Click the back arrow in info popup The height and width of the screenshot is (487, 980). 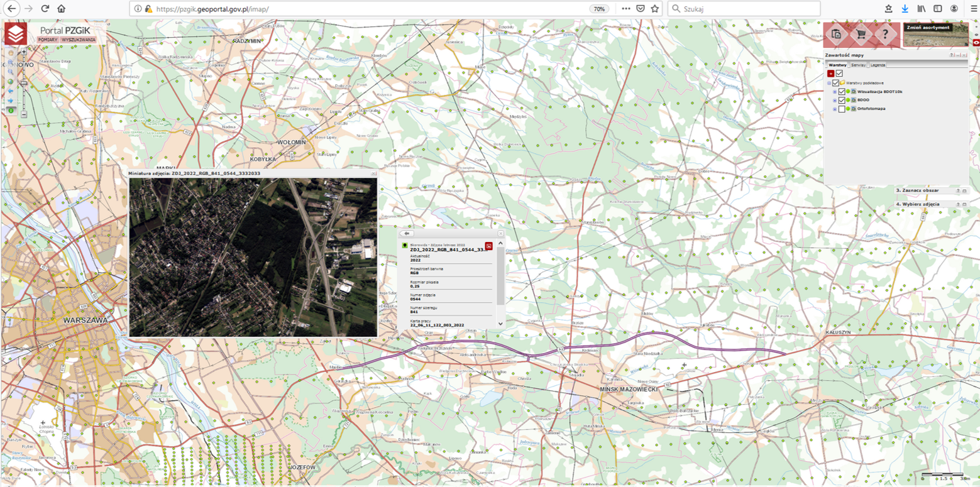click(x=409, y=233)
